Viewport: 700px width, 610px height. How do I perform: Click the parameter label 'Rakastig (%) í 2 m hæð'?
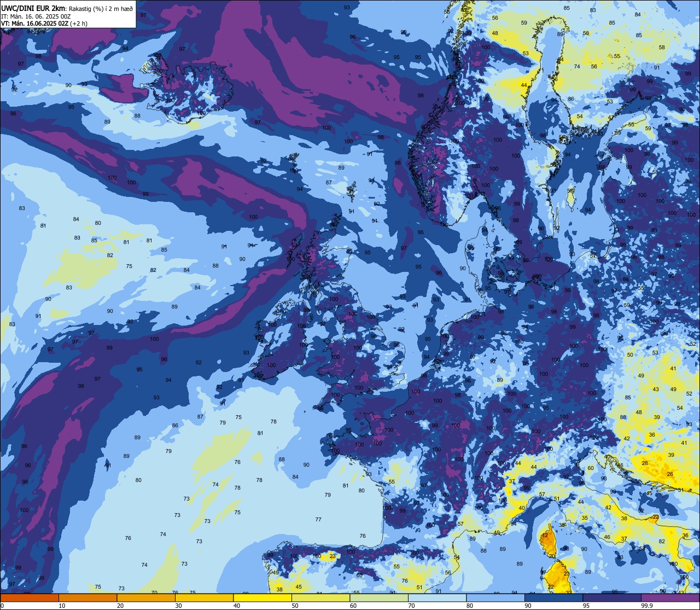100,9
